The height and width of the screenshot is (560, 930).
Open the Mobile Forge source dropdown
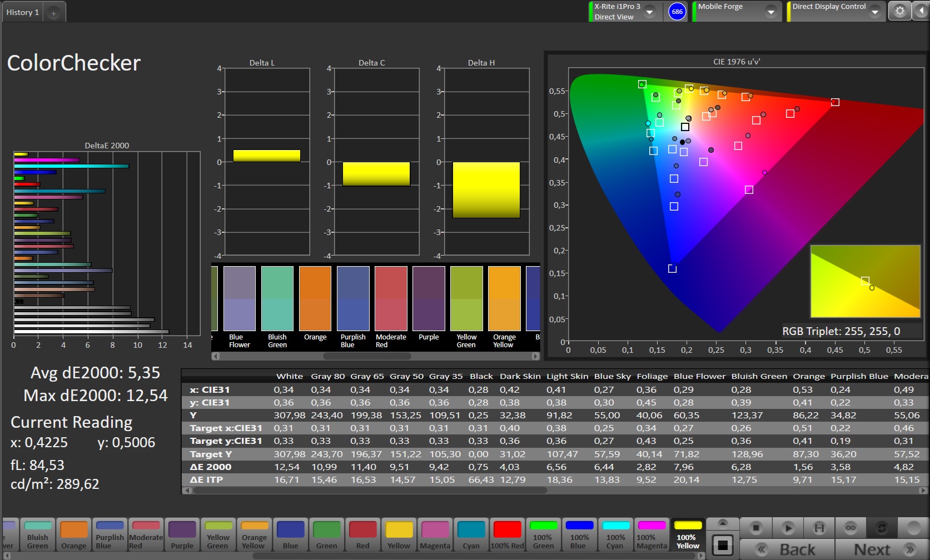pos(770,12)
